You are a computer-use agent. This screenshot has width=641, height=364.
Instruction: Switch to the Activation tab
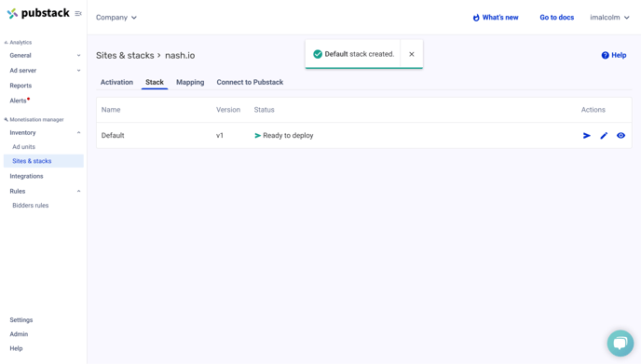tap(116, 82)
